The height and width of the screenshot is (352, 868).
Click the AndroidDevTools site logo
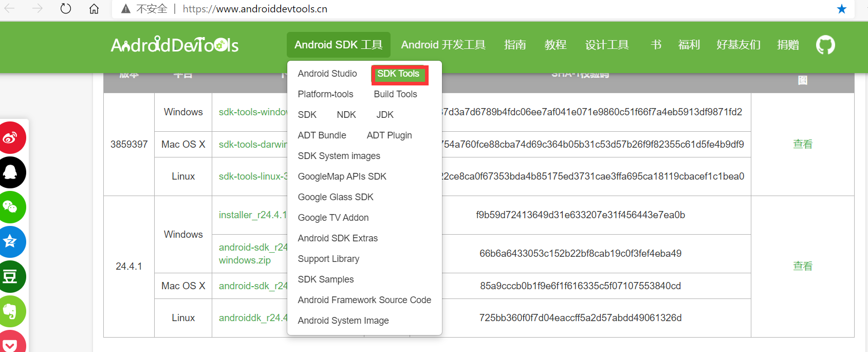[175, 45]
